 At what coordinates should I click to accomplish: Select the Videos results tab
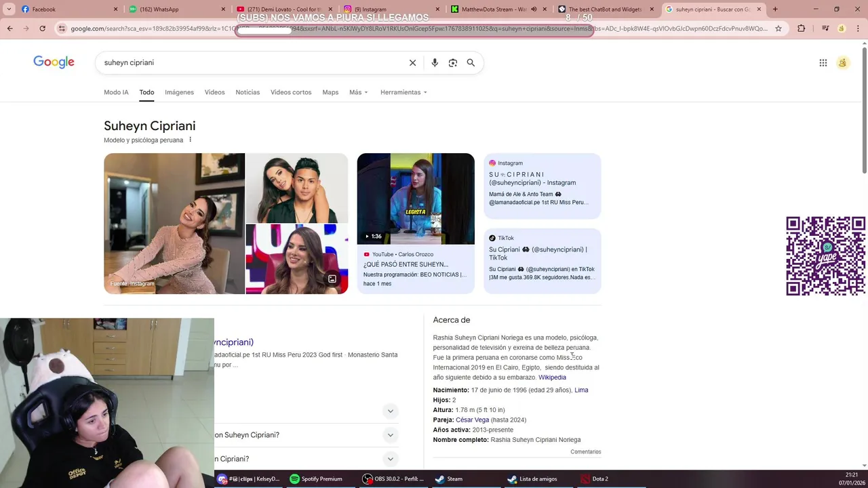click(214, 92)
